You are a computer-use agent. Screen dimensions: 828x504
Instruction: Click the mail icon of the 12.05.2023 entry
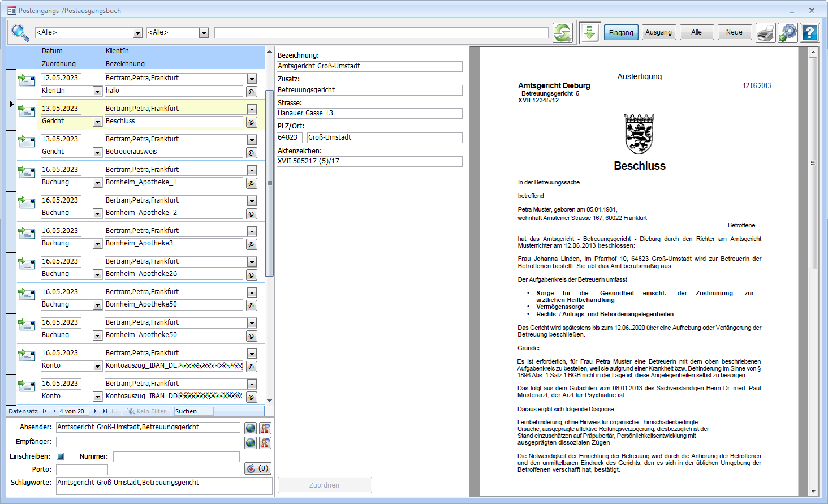(27, 80)
